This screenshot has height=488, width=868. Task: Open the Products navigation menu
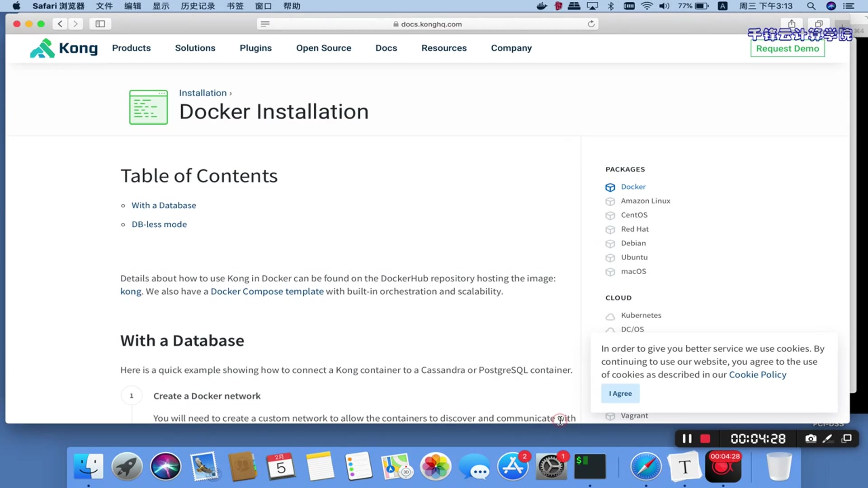click(131, 48)
